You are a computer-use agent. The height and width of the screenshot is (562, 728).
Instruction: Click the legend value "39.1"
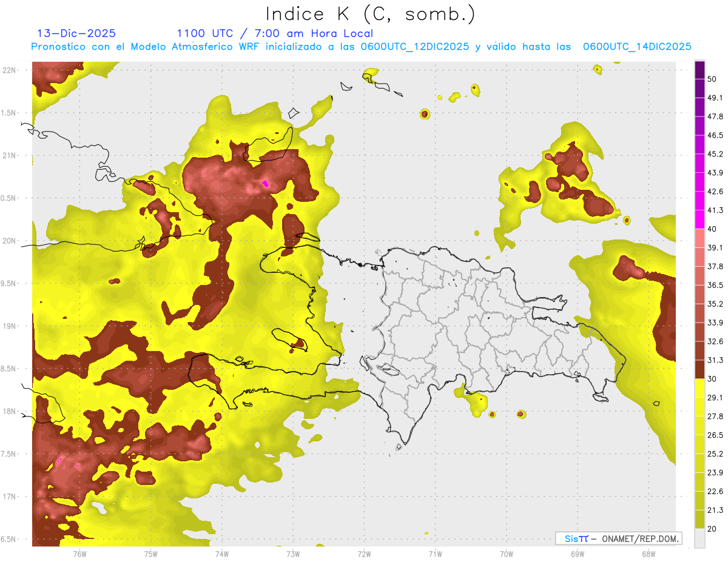pos(716,248)
